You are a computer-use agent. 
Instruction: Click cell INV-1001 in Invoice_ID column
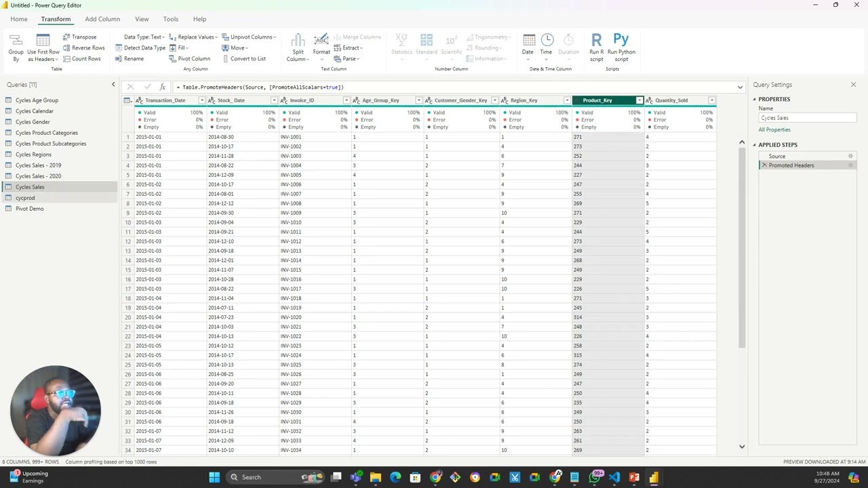(x=315, y=137)
